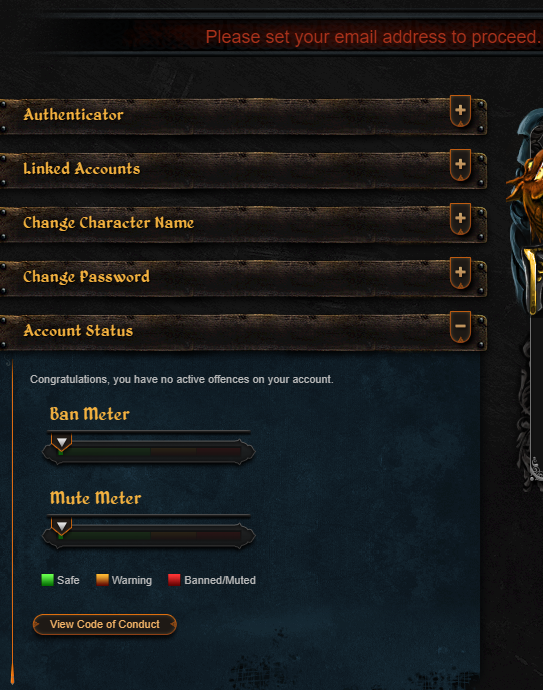Viewport: 543px width, 690px height.
Task: Collapse Account Status with minus icon
Action: [460, 327]
